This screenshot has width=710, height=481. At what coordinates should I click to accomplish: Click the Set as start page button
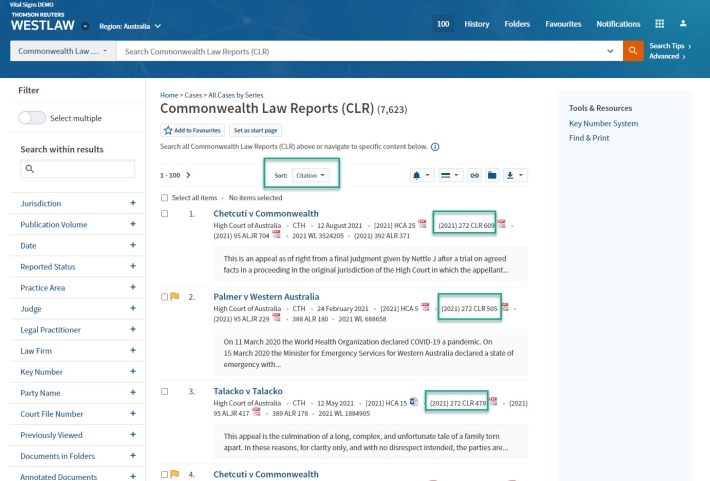coord(255,130)
